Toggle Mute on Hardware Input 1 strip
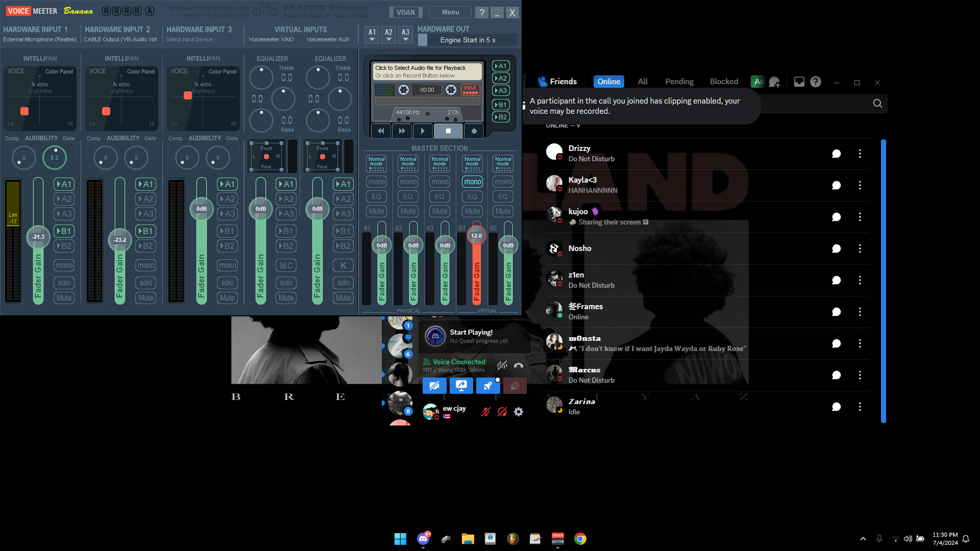Image resolution: width=980 pixels, height=551 pixels. point(64,298)
